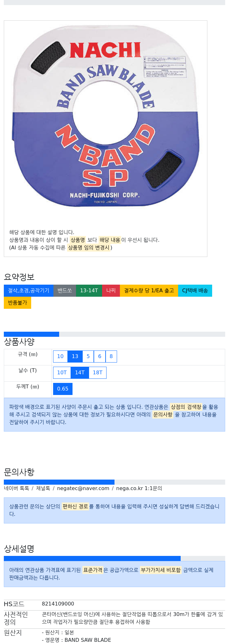
Task: Click the 13-14T green tag
Action: click(x=89, y=291)
